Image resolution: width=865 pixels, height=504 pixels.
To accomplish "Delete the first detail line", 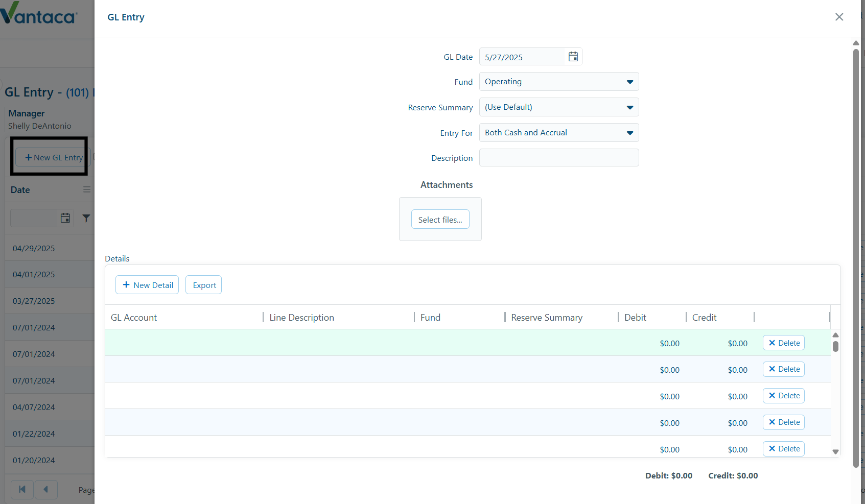I will [783, 343].
